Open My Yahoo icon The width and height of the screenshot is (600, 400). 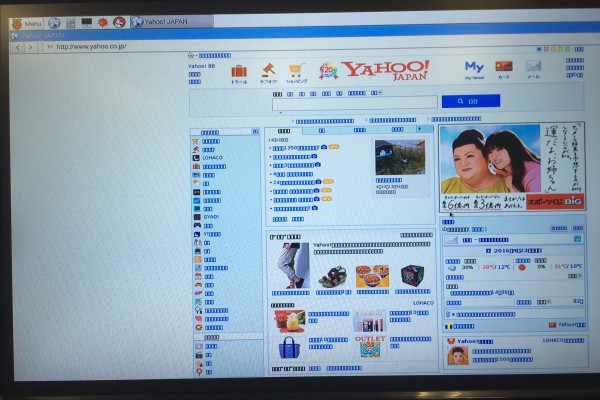pyautogui.click(x=474, y=70)
